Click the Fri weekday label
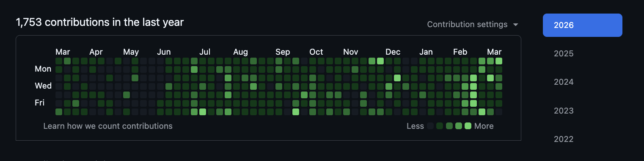 tap(39, 103)
